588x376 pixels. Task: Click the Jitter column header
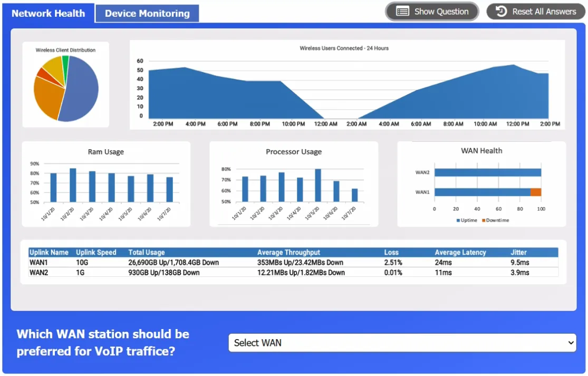tap(518, 252)
